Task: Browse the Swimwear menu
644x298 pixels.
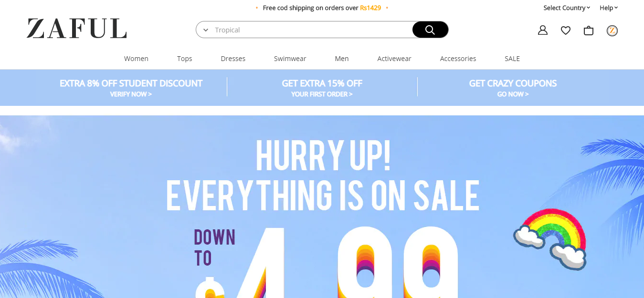Action: point(290,58)
